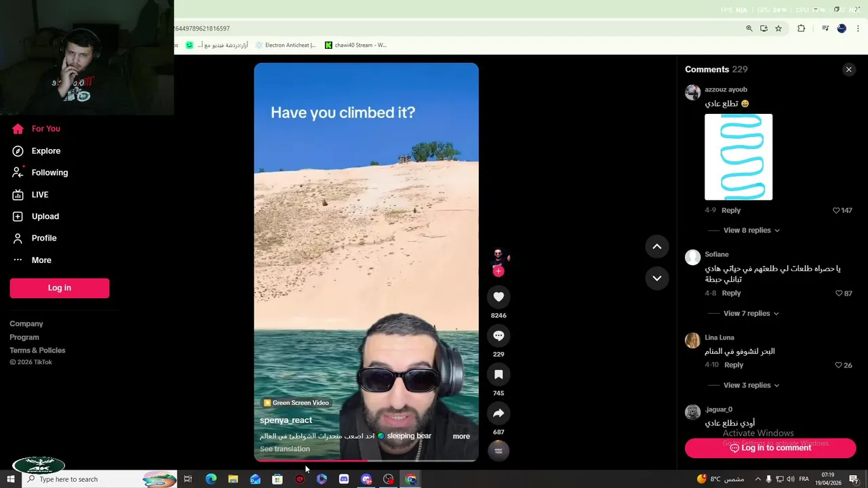
Task: Click the Explore compass icon
Action: [x=18, y=151]
